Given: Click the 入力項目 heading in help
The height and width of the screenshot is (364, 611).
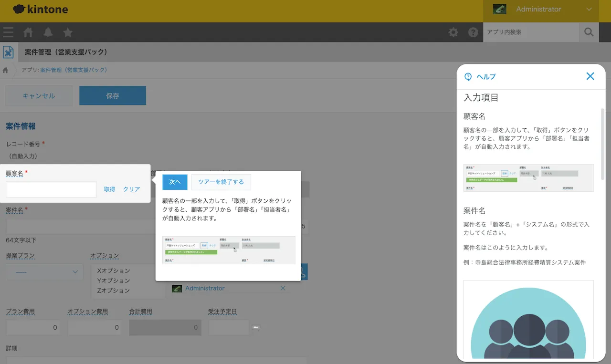Looking at the screenshot, I should [481, 98].
